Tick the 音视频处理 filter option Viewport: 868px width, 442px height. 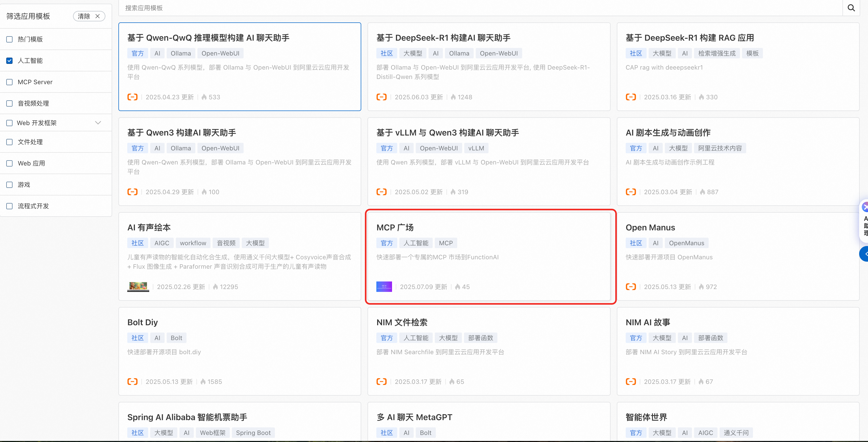[x=9, y=103]
